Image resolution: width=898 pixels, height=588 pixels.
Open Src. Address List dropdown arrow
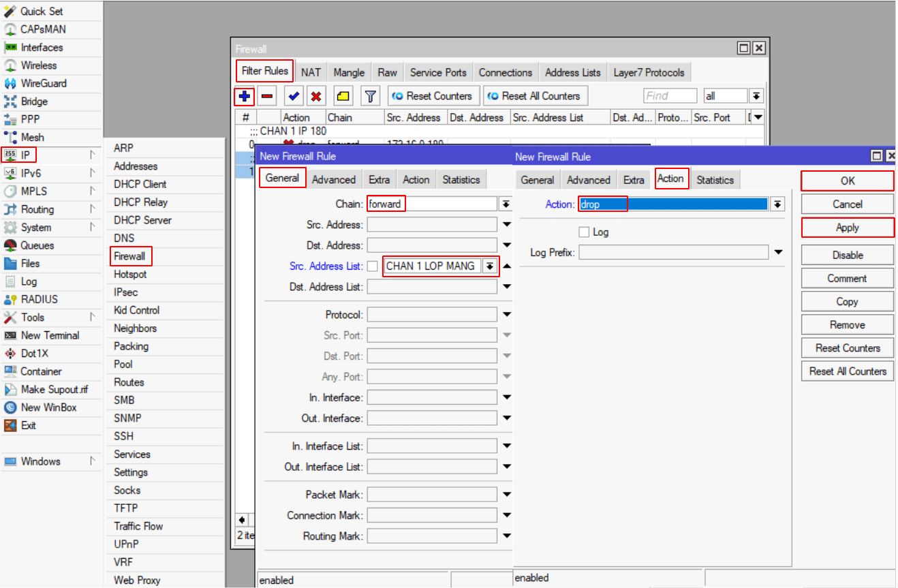coord(489,266)
